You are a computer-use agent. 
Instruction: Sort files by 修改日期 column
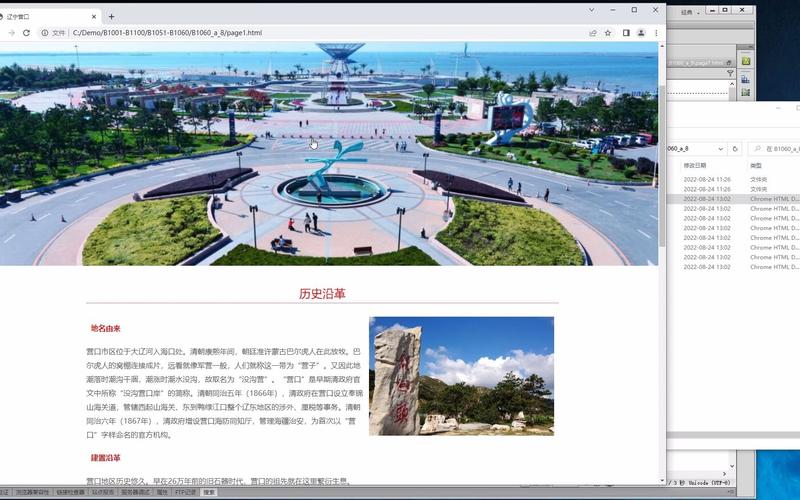(x=695, y=165)
